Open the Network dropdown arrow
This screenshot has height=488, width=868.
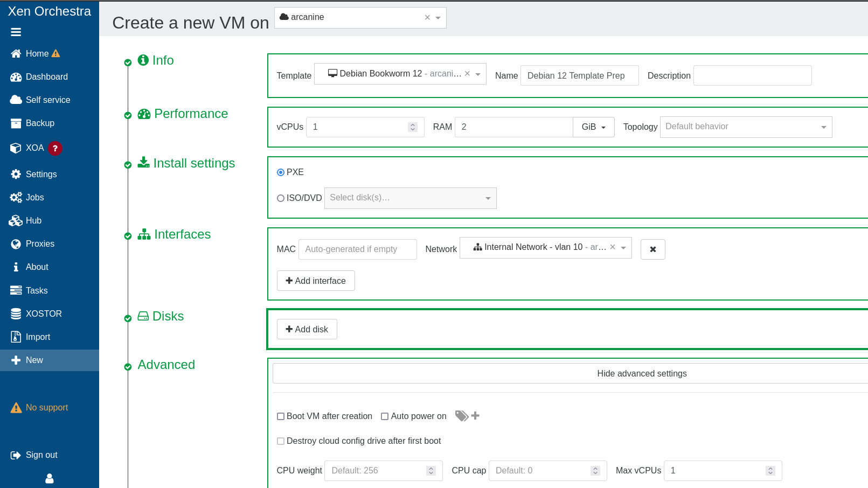tap(623, 248)
